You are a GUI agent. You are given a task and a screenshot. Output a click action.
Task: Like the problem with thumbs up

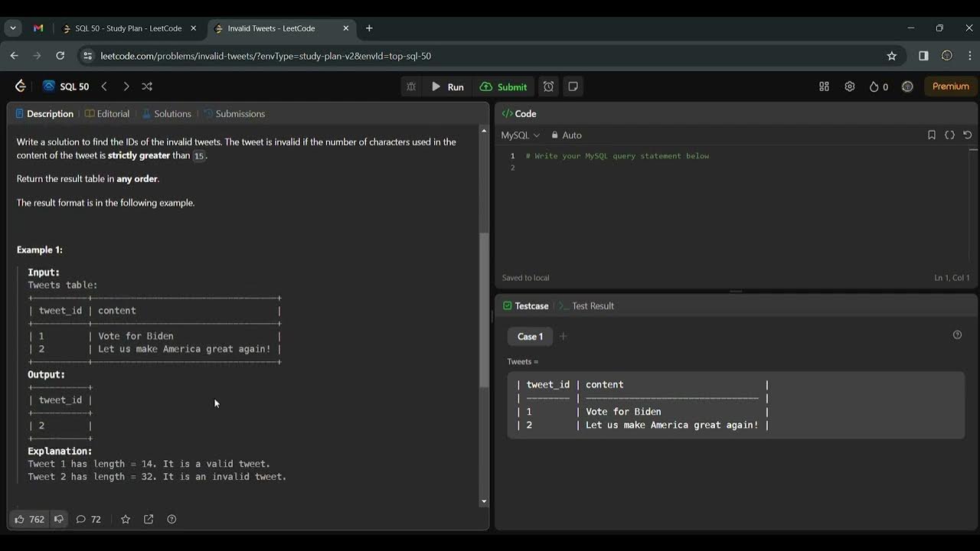pos(30,519)
